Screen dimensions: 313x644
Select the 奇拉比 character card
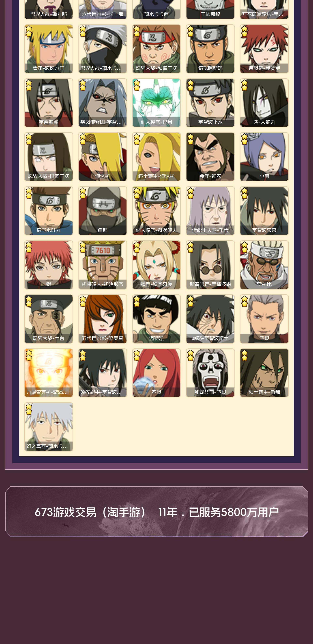tap(264, 265)
